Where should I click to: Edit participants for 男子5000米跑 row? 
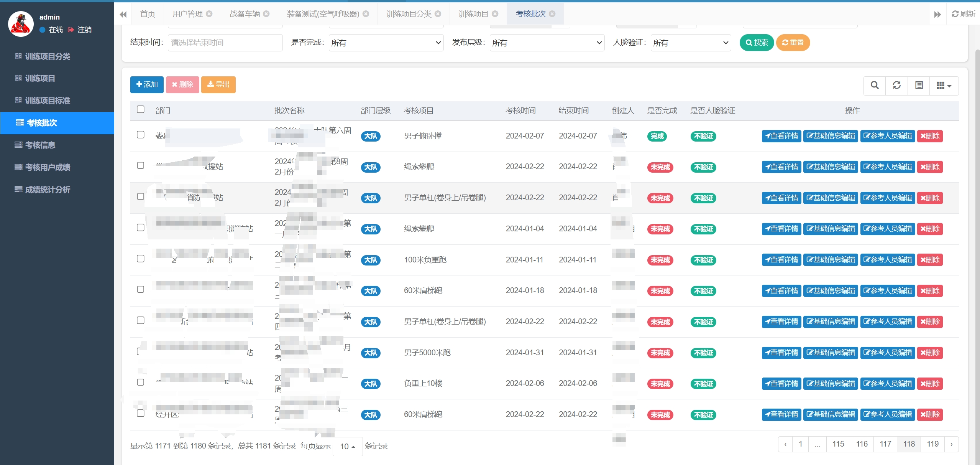pos(888,353)
